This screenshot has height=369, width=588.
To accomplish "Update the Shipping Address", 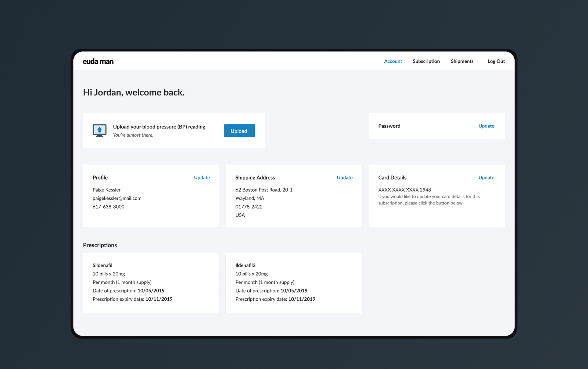I will tap(344, 178).
